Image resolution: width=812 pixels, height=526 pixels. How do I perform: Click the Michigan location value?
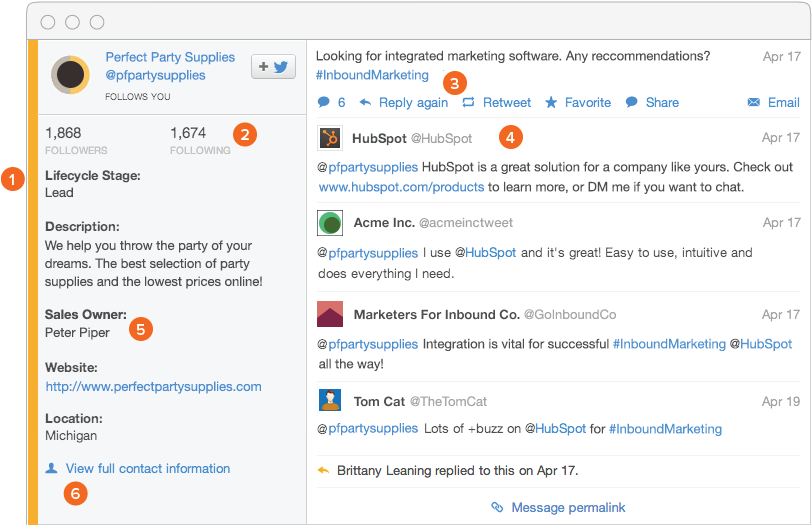pyautogui.click(x=71, y=436)
